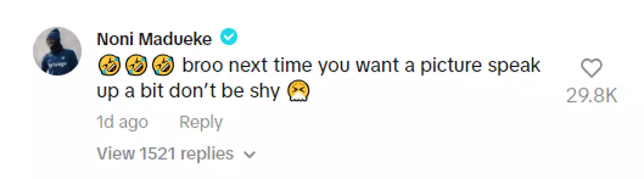
Task: Click the 29.8K like count
Action: pyautogui.click(x=591, y=95)
